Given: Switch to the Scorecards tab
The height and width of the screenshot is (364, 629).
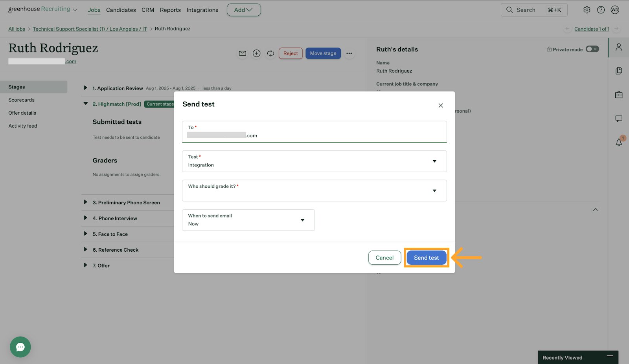Looking at the screenshot, I should (22, 100).
